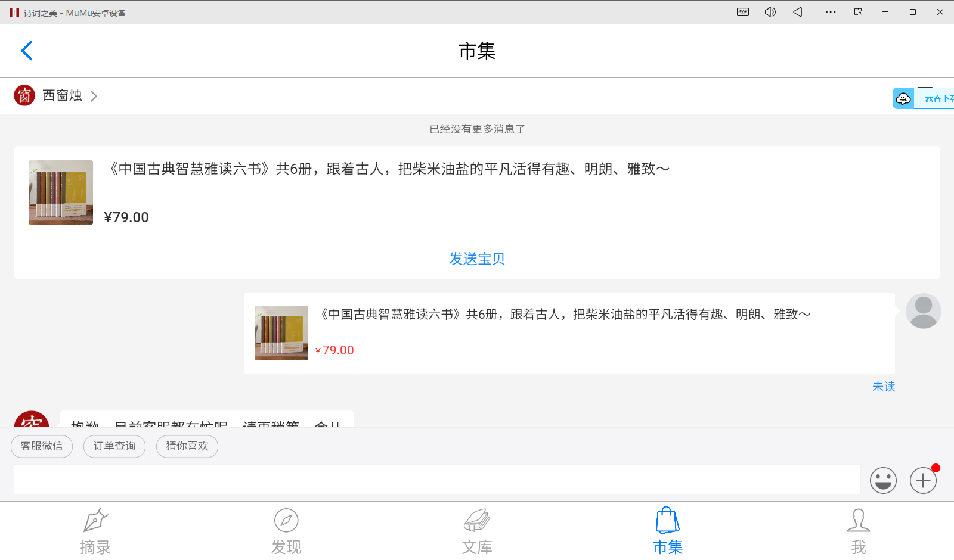Open the plus attachment menu icon

[x=922, y=480]
